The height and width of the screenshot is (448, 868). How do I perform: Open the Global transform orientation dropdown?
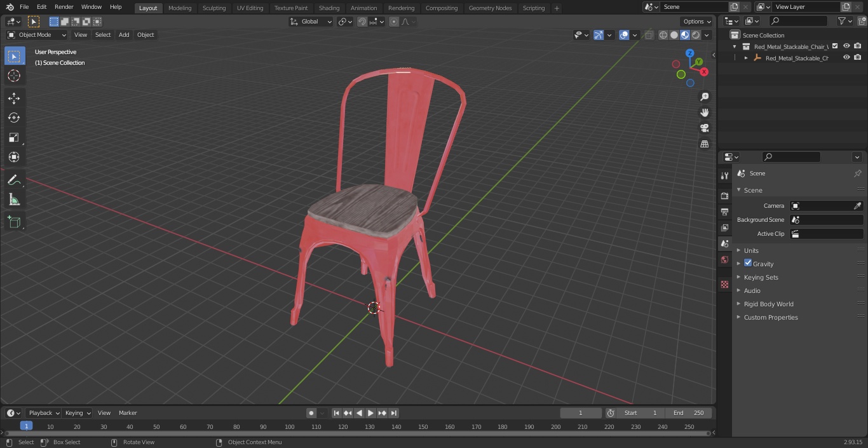pyautogui.click(x=311, y=22)
